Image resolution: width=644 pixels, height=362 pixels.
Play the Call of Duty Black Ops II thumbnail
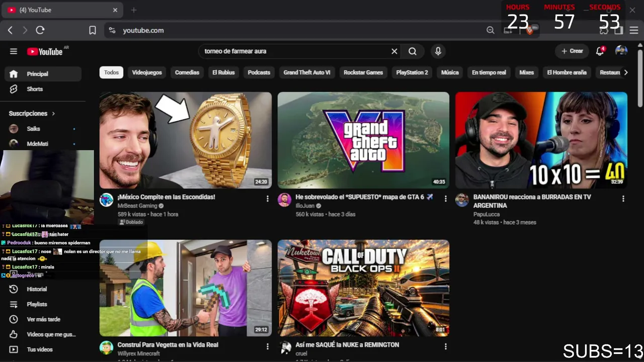pos(363,288)
